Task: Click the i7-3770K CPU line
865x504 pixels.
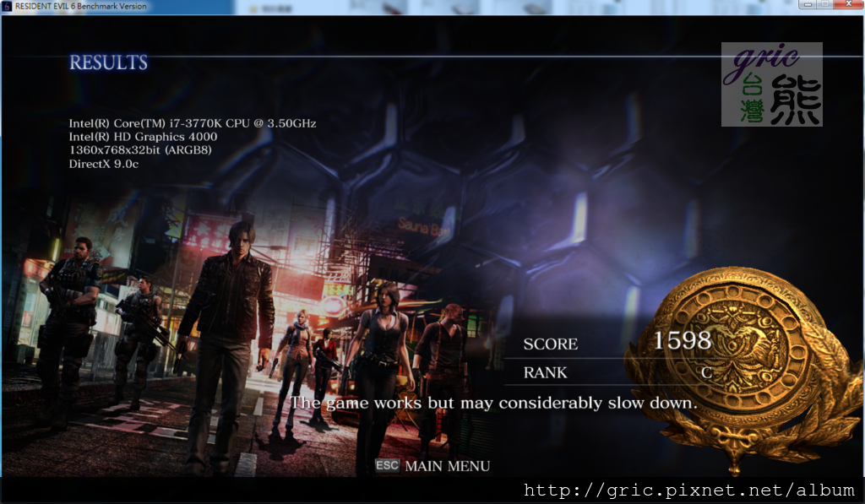Action: [x=193, y=123]
